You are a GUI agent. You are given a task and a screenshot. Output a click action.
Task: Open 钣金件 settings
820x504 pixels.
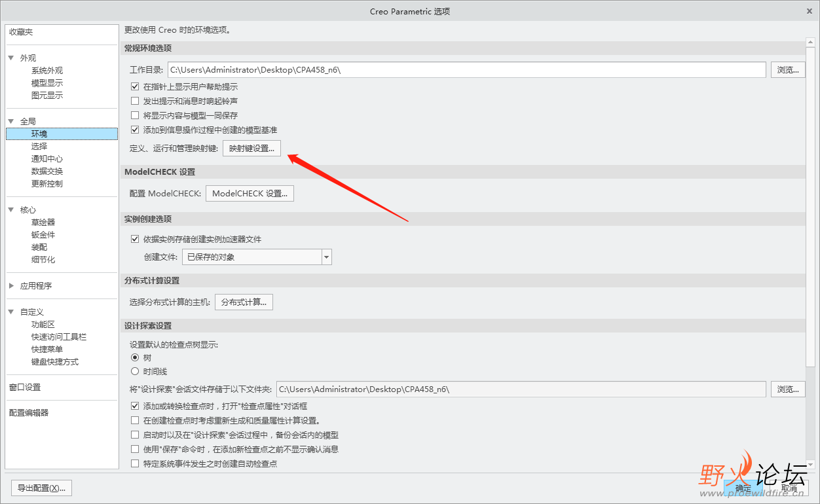click(43, 234)
